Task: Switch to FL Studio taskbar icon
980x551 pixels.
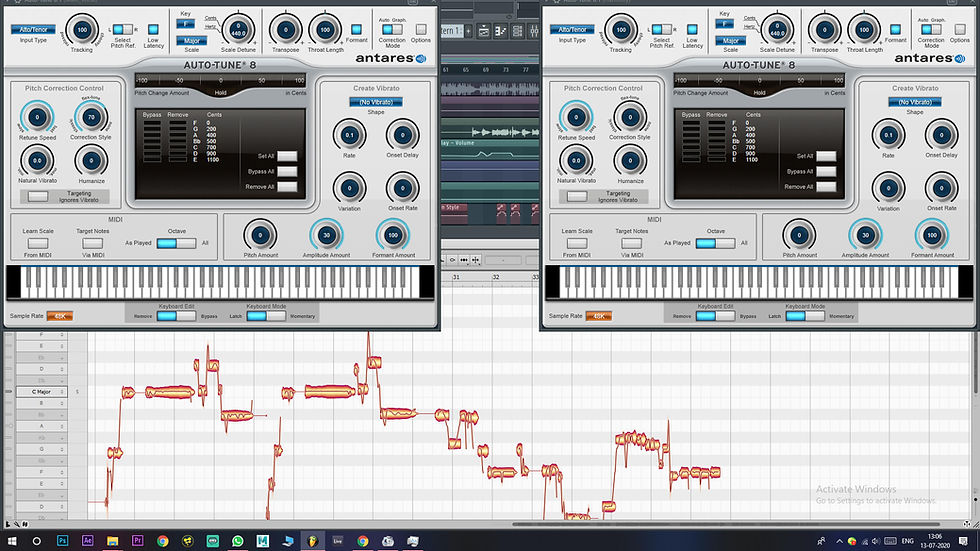Action: click(x=312, y=541)
